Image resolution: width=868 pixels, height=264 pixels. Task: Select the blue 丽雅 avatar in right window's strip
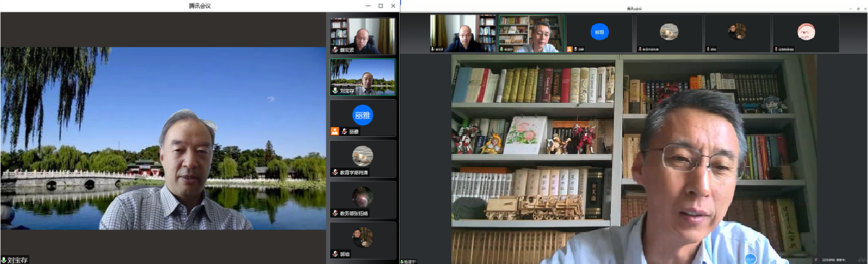click(x=599, y=32)
